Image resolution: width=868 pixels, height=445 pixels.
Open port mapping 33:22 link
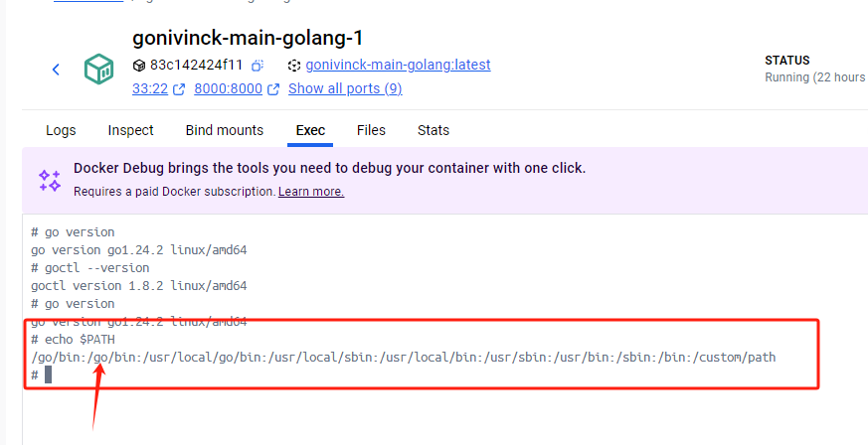pyautogui.click(x=150, y=88)
